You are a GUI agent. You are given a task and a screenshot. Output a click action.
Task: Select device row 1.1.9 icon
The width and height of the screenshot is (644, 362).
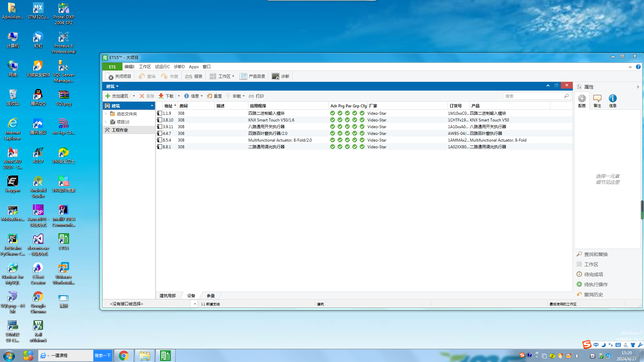(x=160, y=113)
